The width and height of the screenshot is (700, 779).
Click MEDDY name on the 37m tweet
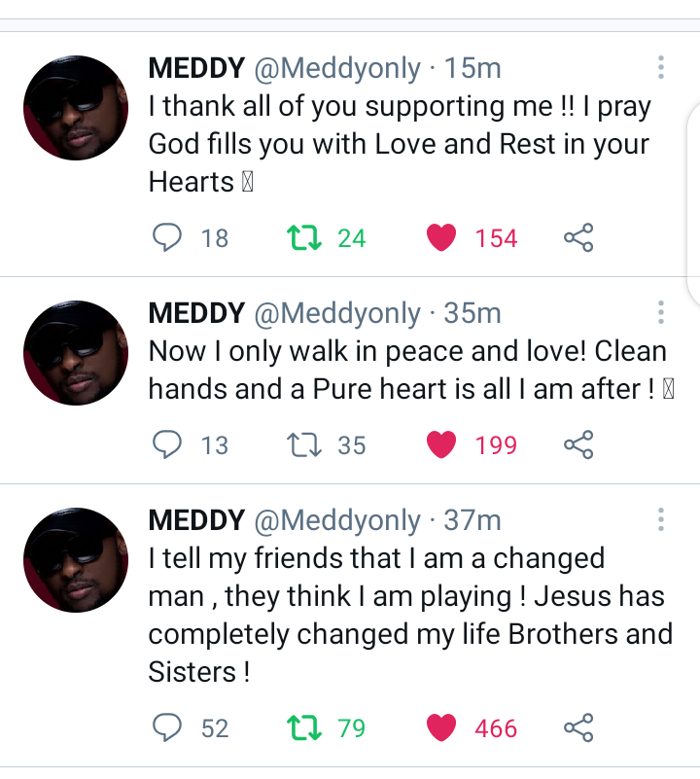click(196, 520)
